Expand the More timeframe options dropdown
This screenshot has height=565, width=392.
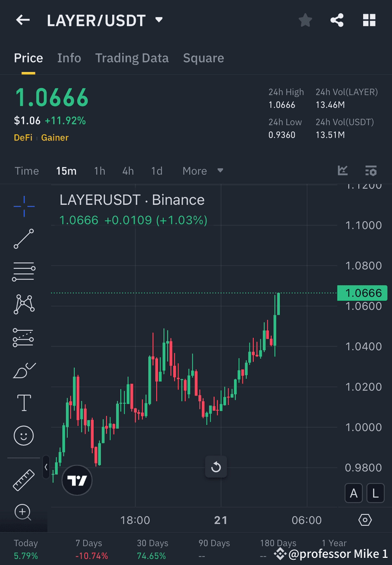tap(203, 171)
